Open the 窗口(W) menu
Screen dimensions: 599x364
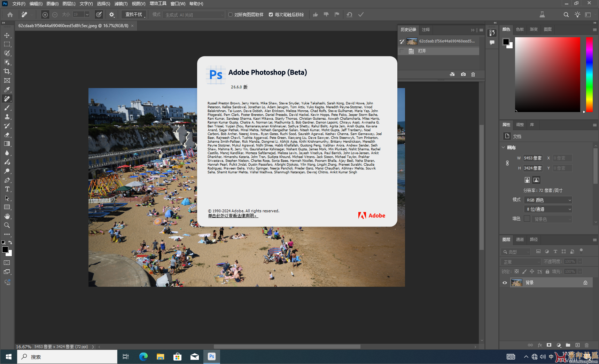coord(178,4)
